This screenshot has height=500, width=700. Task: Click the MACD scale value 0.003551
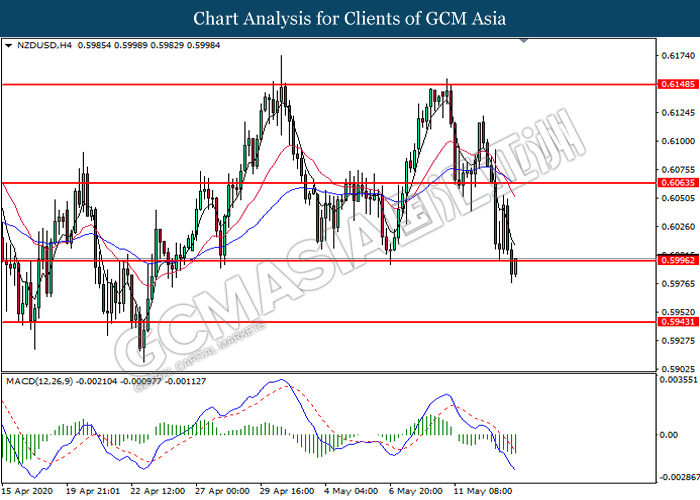678,380
